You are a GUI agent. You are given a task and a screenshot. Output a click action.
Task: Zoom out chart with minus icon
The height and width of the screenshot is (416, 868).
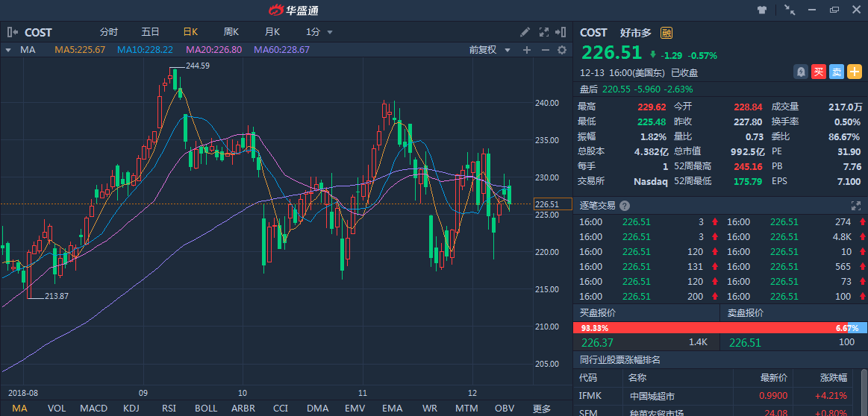pos(545,50)
